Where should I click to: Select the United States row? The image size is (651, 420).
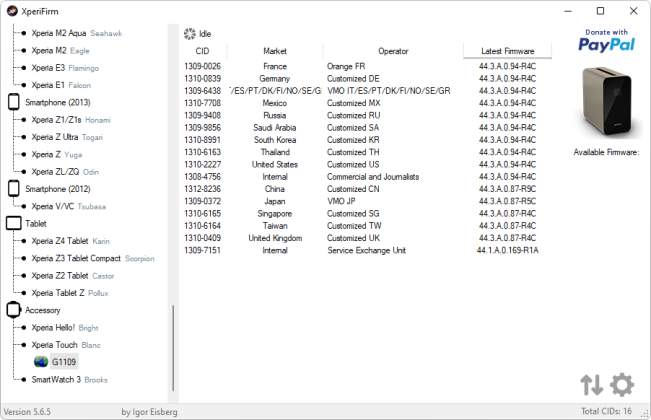tap(367, 164)
